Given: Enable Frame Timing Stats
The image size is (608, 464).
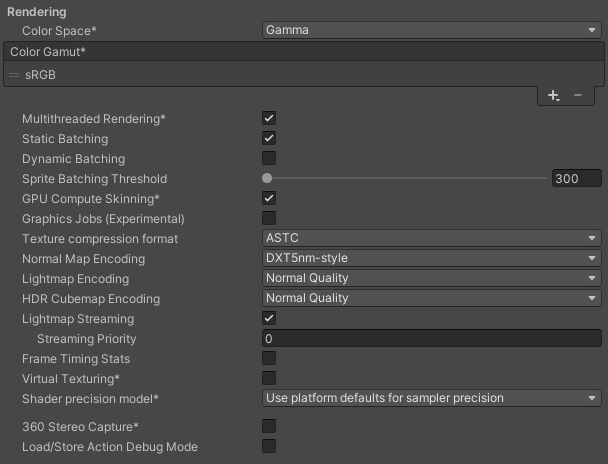Looking at the screenshot, I should pyautogui.click(x=269, y=359).
